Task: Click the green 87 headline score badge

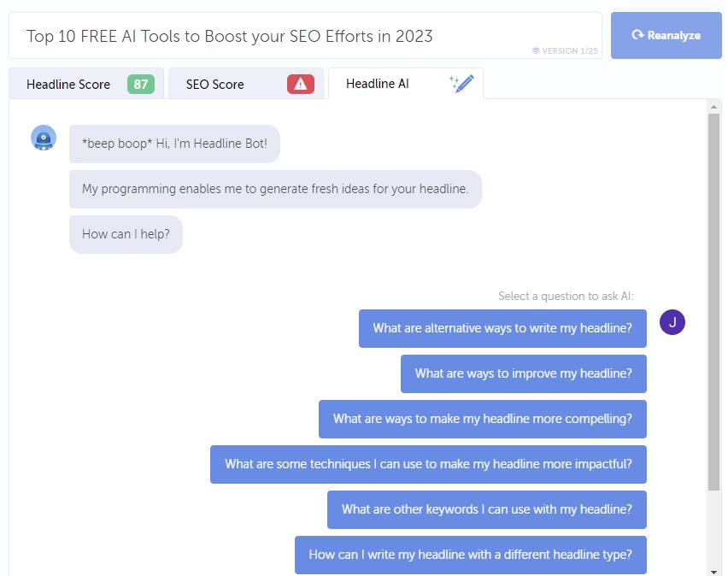Action: tap(141, 84)
